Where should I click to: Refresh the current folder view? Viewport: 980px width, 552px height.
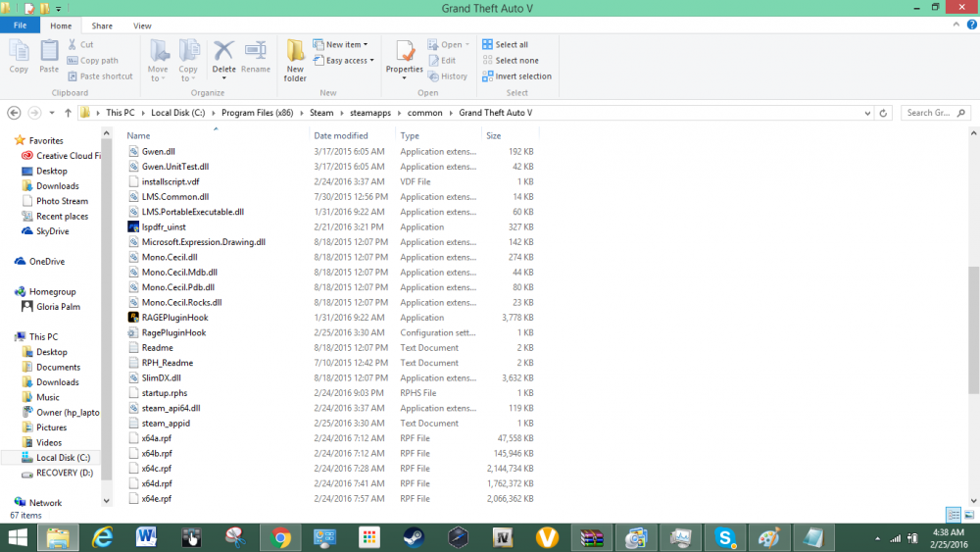click(883, 113)
